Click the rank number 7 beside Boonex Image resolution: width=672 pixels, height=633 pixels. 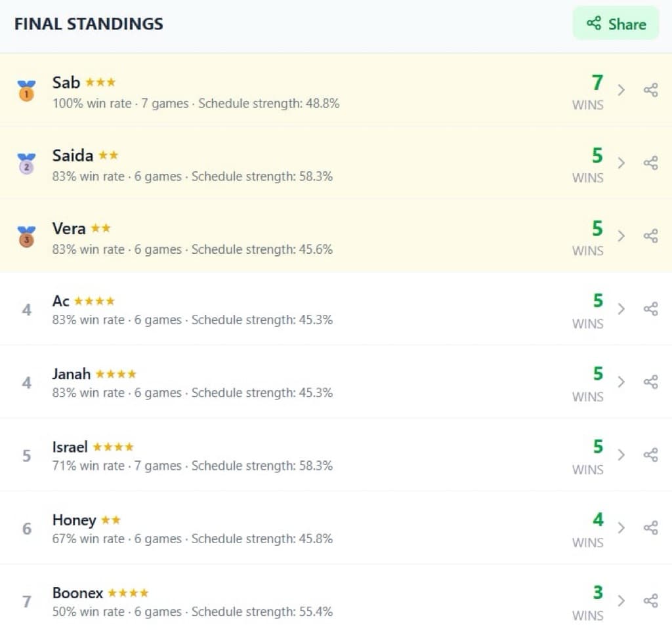click(26, 602)
